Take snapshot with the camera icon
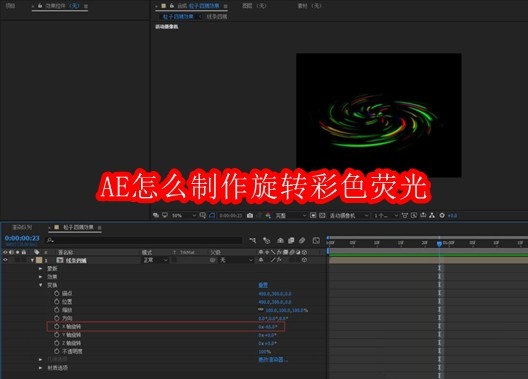This screenshot has width=528, height=379. pos(250,215)
